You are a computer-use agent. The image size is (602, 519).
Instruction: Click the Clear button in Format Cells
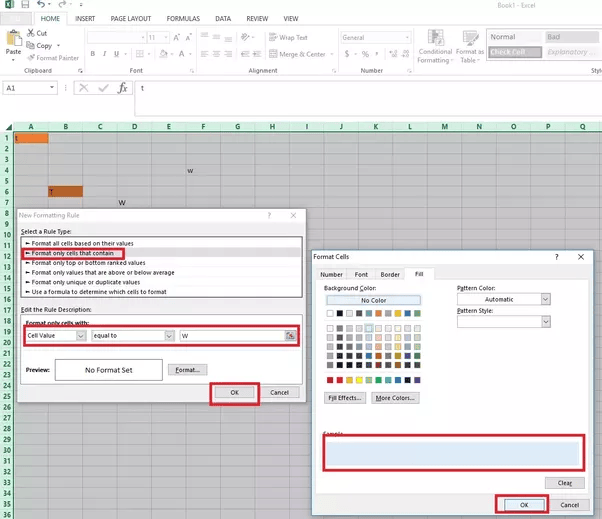(x=564, y=483)
